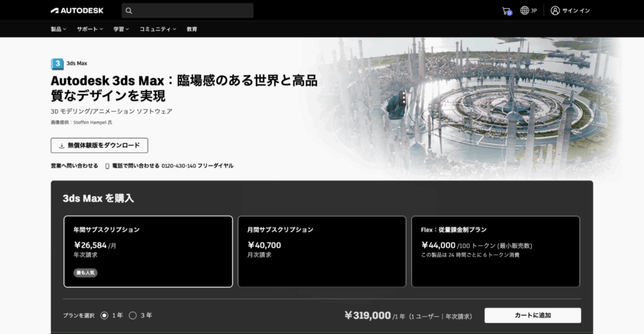
Task: Expand the サポート dropdown menu
Action: (89, 29)
